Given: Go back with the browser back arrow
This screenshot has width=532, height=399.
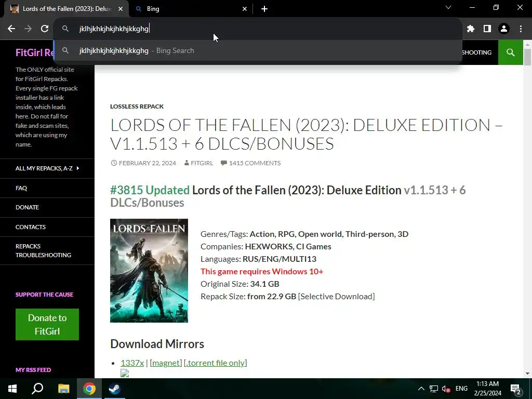Looking at the screenshot, I should coord(11,29).
